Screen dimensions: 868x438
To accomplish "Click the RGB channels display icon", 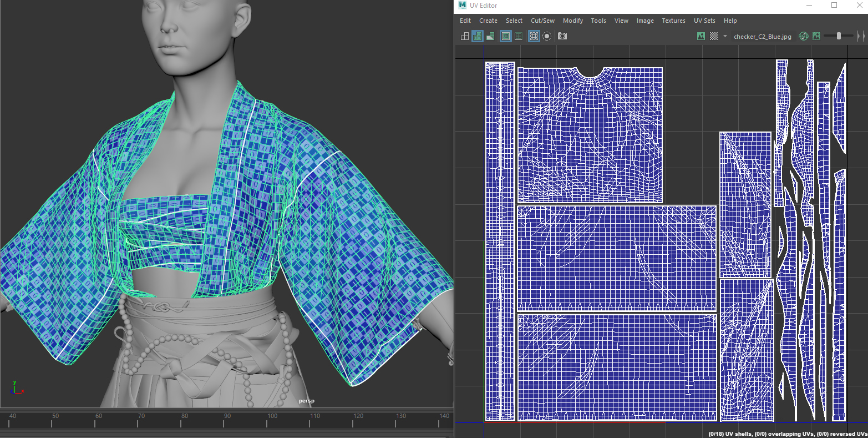I will tap(803, 36).
